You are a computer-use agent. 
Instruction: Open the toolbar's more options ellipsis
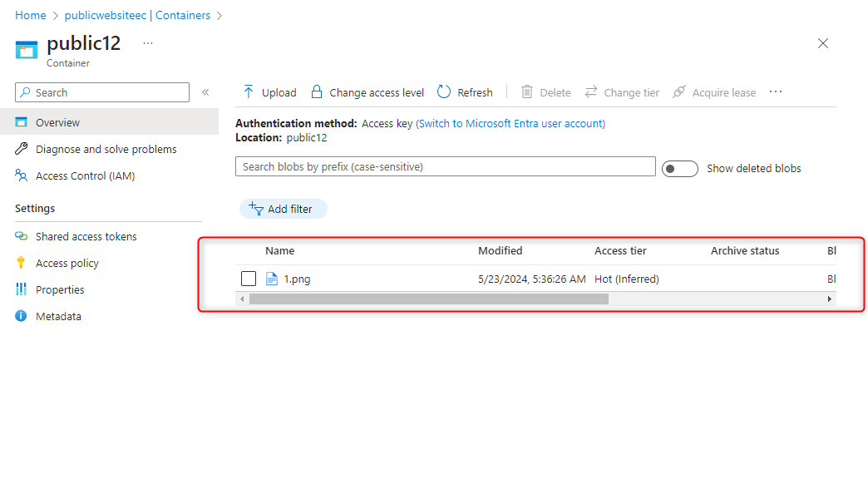tap(776, 91)
